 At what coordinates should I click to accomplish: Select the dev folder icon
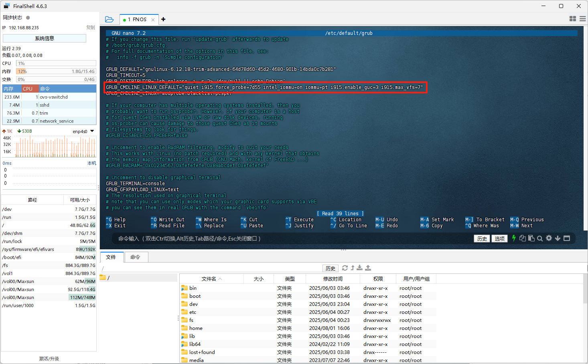[x=185, y=304]
